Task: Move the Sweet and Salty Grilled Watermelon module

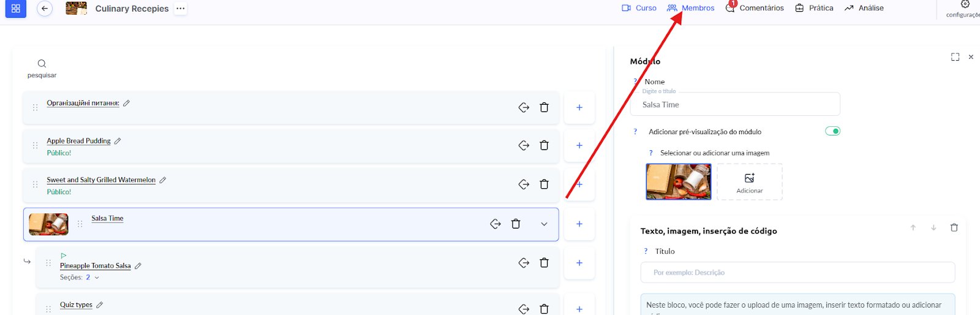Action: point(524,184)
